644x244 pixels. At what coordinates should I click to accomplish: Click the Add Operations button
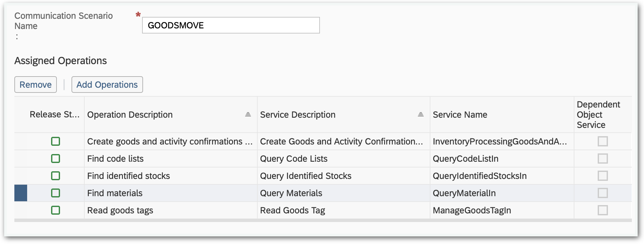click(107, 85)
